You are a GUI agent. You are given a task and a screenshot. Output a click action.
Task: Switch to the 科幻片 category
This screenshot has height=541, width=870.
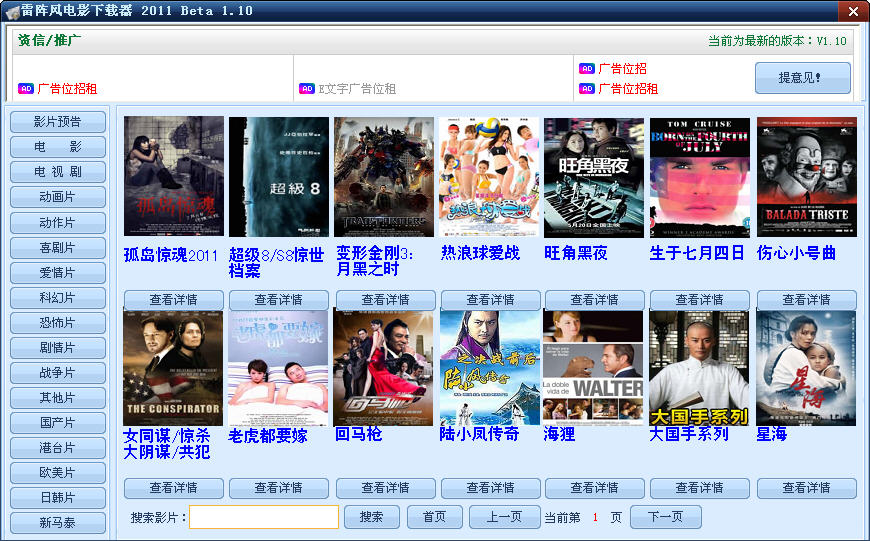click(x=57, y=297)
